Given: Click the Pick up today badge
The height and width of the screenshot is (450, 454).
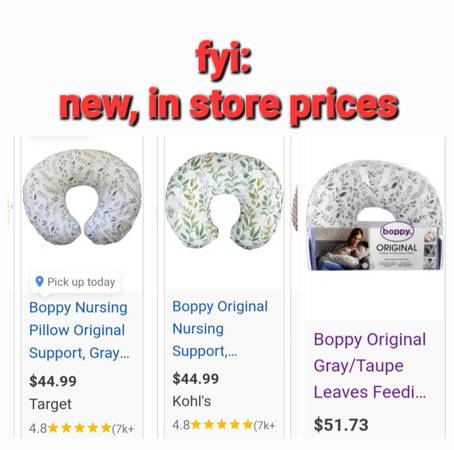Looking at the screenshot, I should coord(76,282).
